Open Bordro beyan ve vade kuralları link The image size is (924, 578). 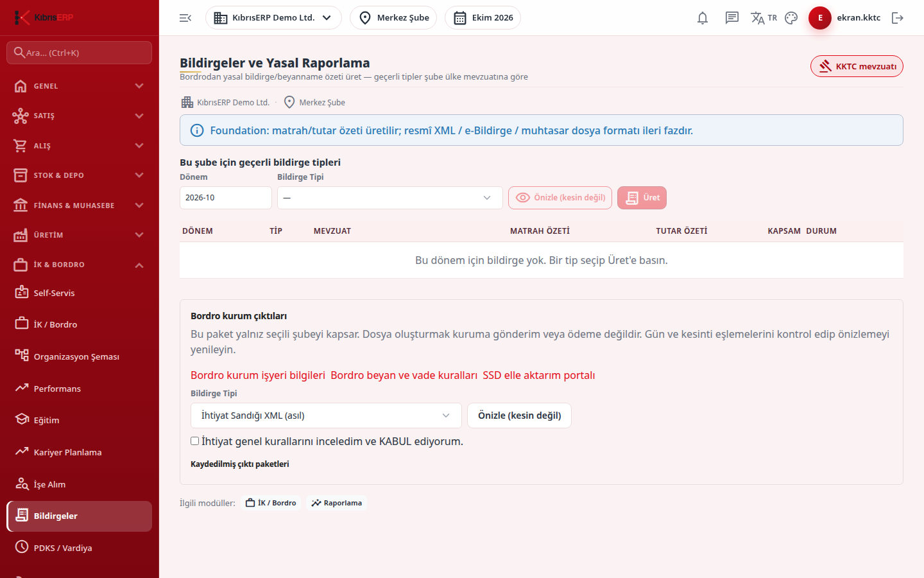(x=404, y=375)
